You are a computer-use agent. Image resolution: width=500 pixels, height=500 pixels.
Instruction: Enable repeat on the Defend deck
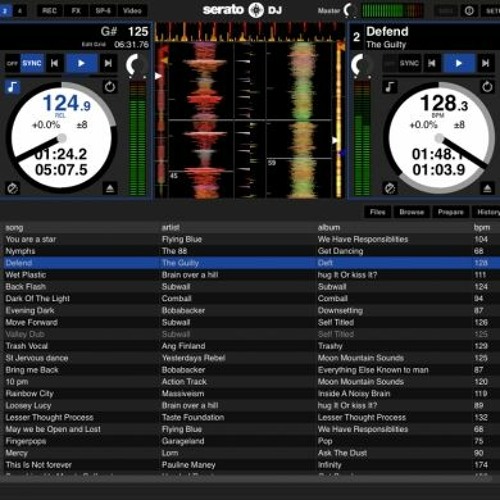point(487,87)
